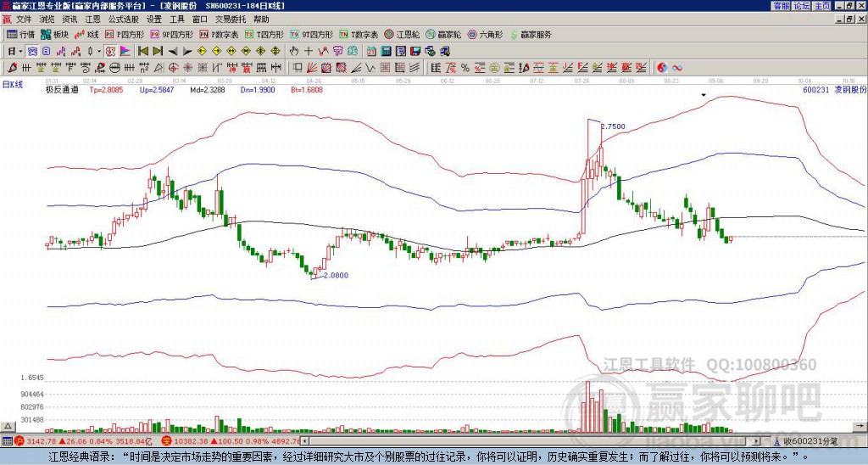Viewport: 868px width, 465px height.
Task: Click the 2.0800 low price label
Action: [336, 275]
